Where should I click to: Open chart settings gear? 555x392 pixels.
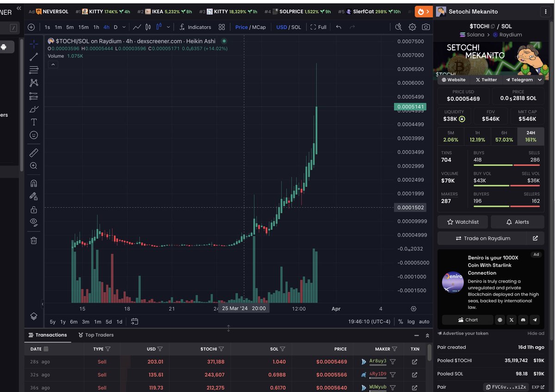(x=412, y=27)
